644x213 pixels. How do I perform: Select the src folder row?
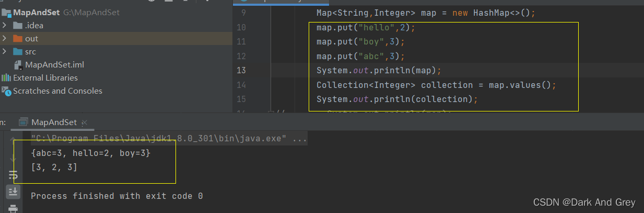pos(116,52)
